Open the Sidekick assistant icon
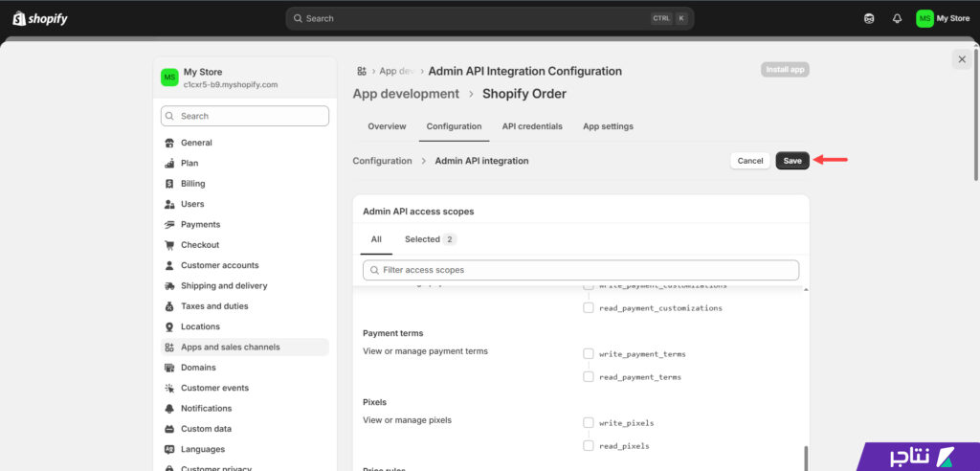Screen dimensions: 980x471 [x=869, y=19]
